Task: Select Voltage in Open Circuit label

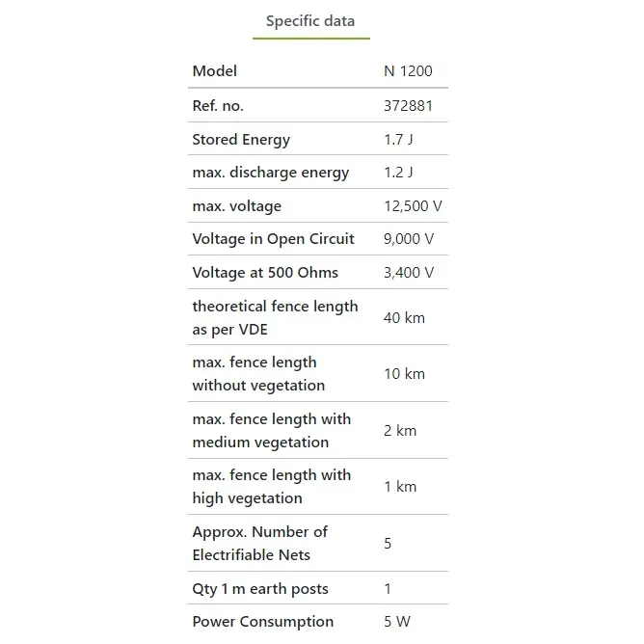Action: click(273, 239)
